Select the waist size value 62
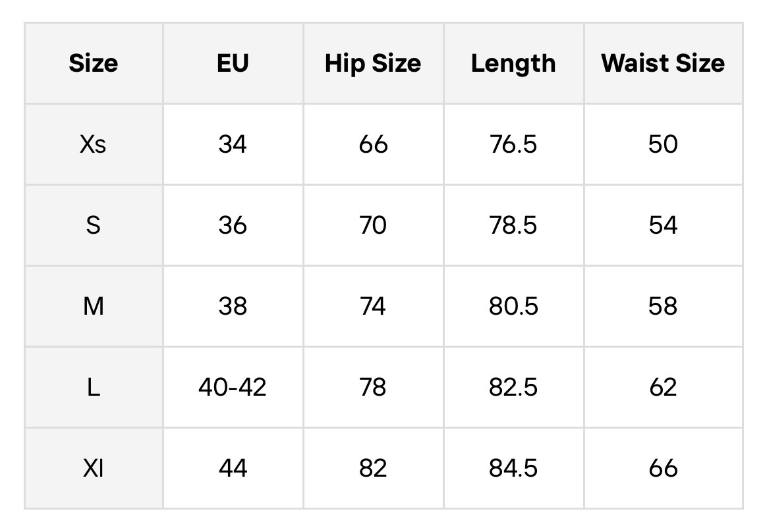The height and width of the screenshot is (532, 765). point(663,387)
